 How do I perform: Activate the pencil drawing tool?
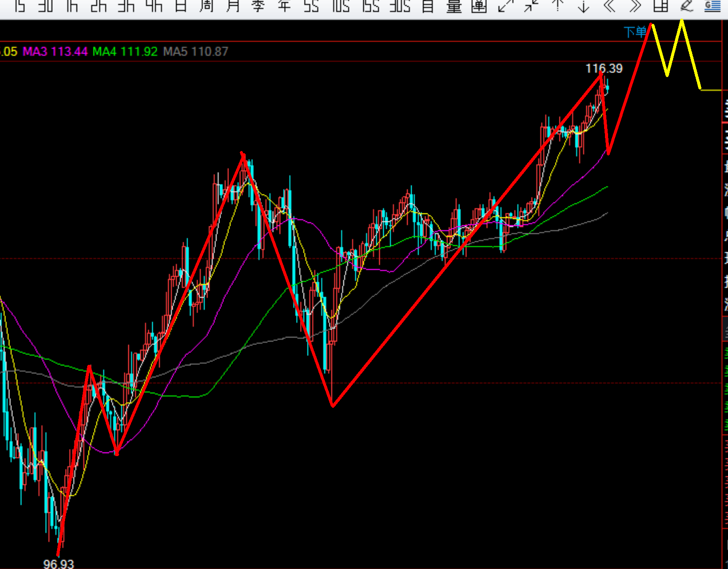click(686, 6)
